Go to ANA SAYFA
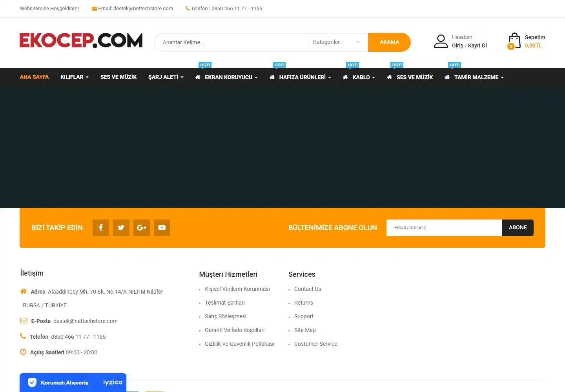The image size is (565, 392). click(x=35, y=77)
